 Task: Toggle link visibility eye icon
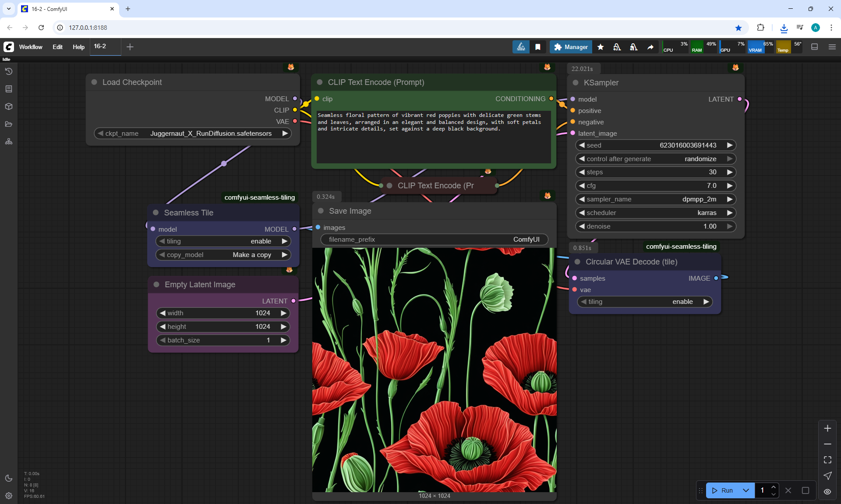(827, 491)
